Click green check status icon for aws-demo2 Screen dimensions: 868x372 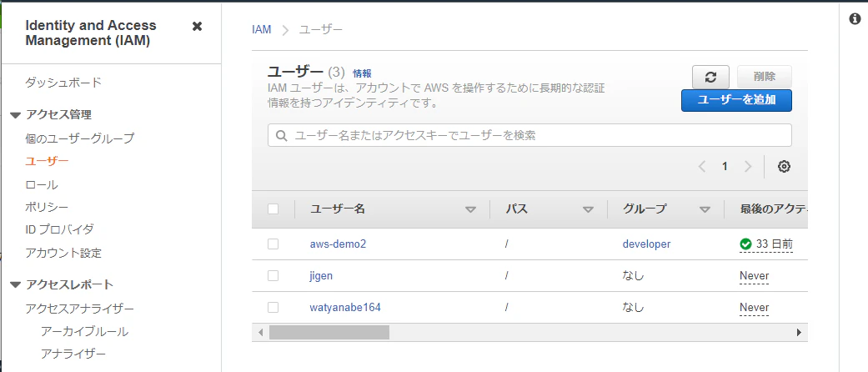pyautogui.click(x=745, y=244)
